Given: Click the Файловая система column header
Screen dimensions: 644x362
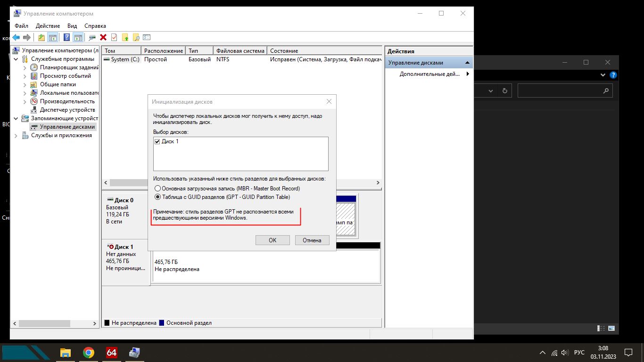Looking at the screenshot, I should pyautogui.click(x=240, y=50).
